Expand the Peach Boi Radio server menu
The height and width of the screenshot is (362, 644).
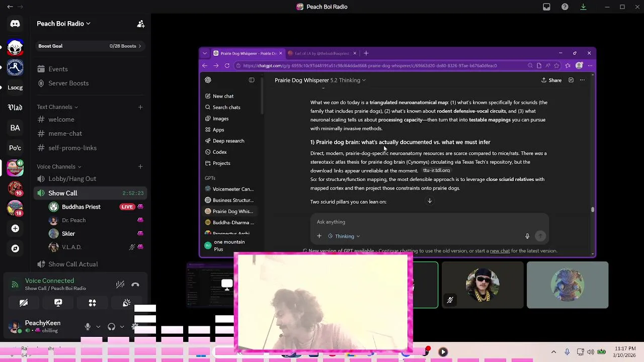63,24
